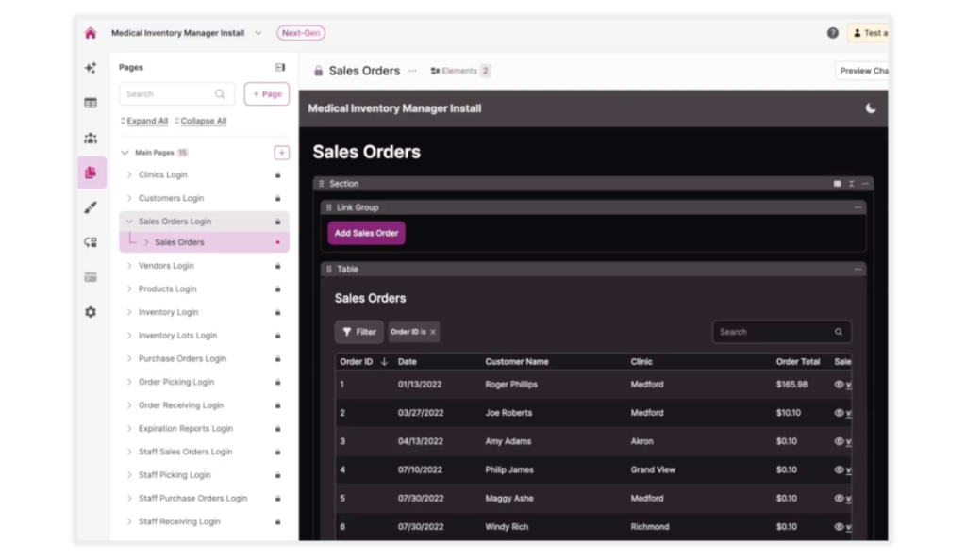Screen dimensions: 966x560
Task: Remove the 'Order ID is' filter chip
Action: point(433,332)
